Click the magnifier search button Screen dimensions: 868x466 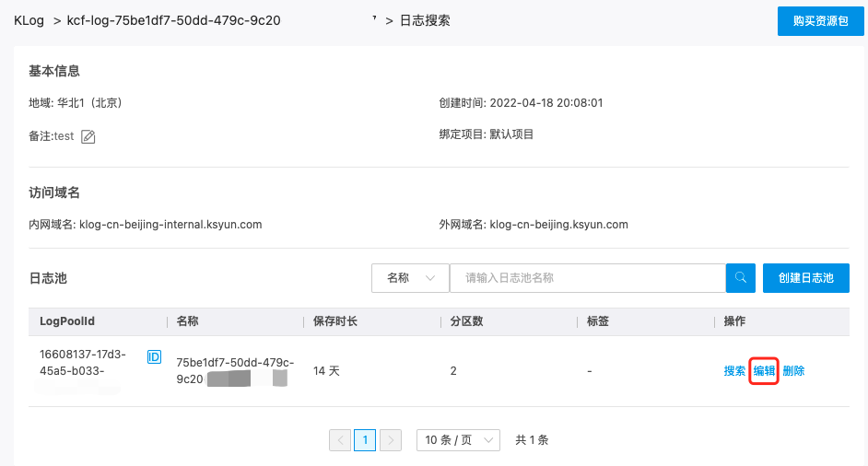740,278
